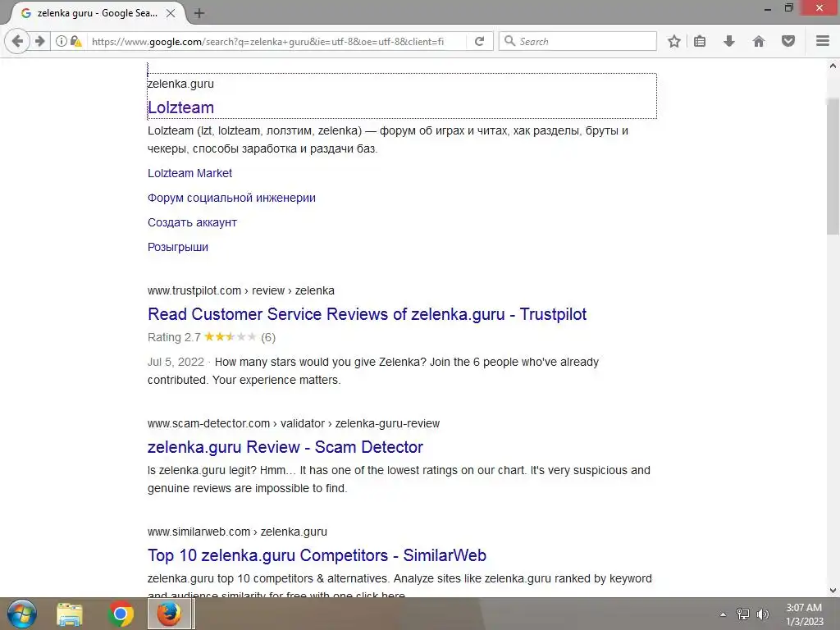
Task: Select the zelenka guru Google Search tab
Action: (97, 13)
